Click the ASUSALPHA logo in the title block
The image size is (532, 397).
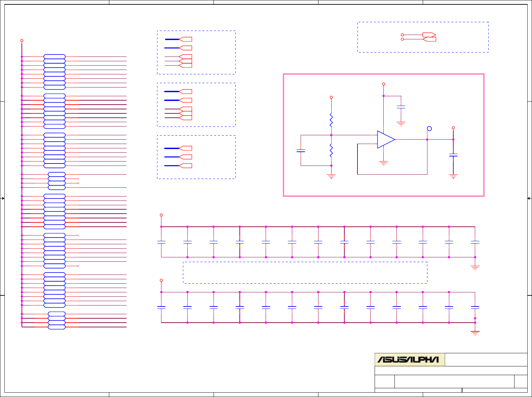[410, 360]
